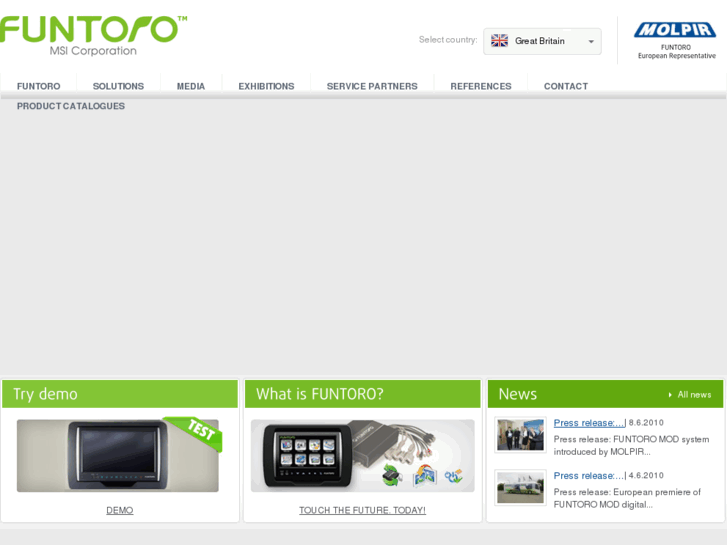Click the MOLPIR European Representative logo

coord(675,41)
